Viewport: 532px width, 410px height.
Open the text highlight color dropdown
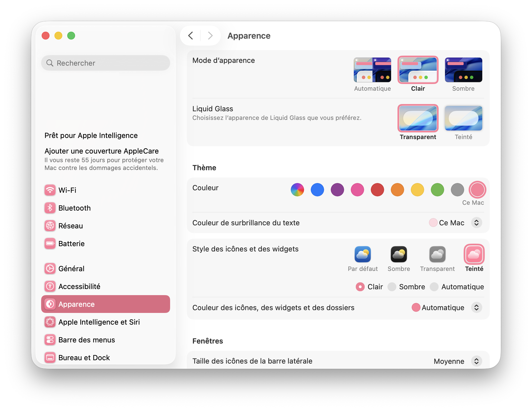tap(476, 223)
